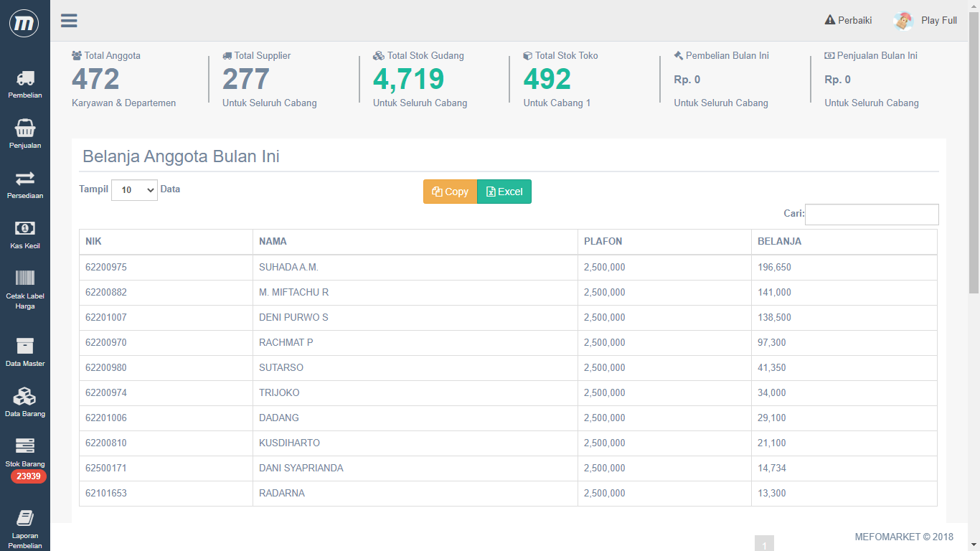Select Data Barang menu label
The height and width of the screenshot is (551, 980).
[x=25, y=414]
